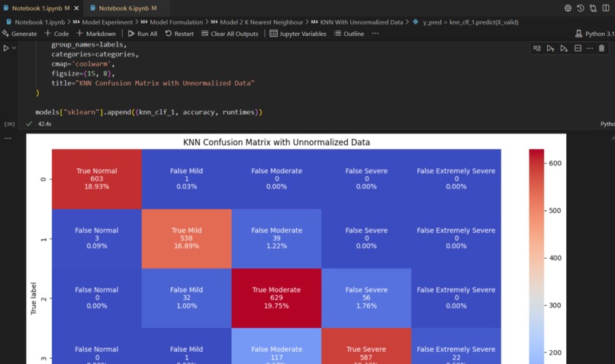Click True Mild 538 cell

[x=186, y=238]
